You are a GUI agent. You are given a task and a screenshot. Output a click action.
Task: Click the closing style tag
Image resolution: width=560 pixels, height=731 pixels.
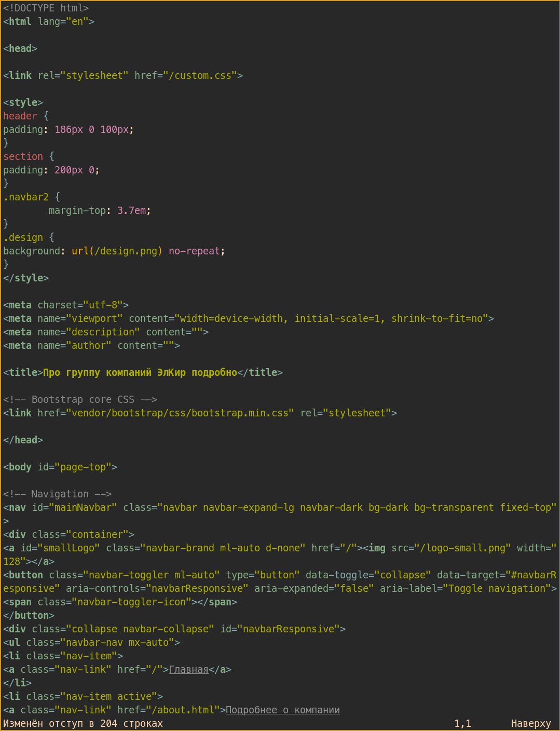coord(26,278)
